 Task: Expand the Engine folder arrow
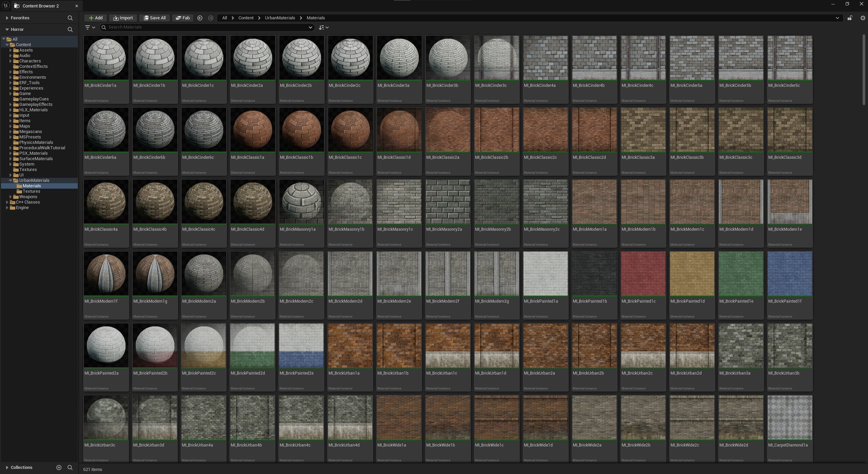pos(7,208)
